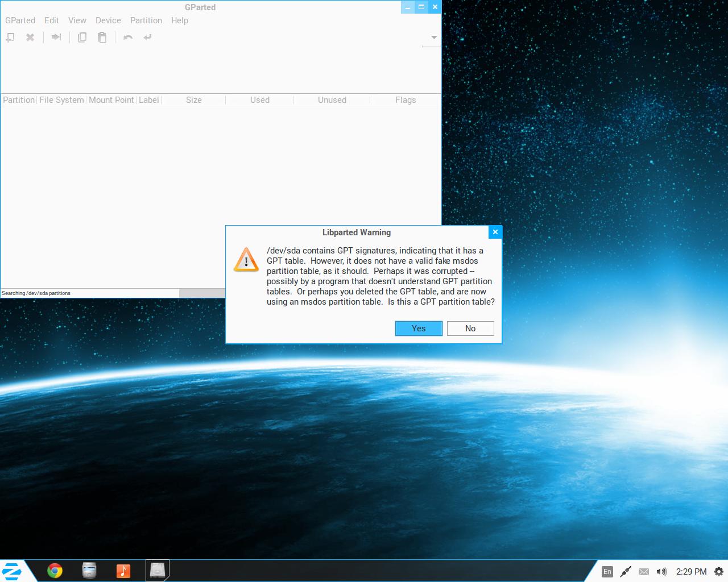Click the warning triangle icon in dialog
Screen dimensions: 728x582
(246, 260)
